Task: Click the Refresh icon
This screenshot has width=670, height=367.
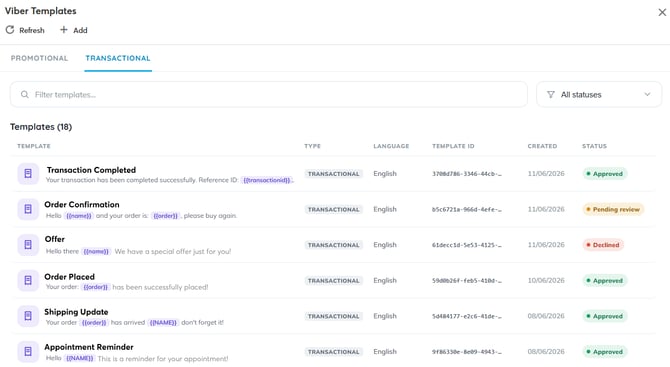Action: [10, 30]
